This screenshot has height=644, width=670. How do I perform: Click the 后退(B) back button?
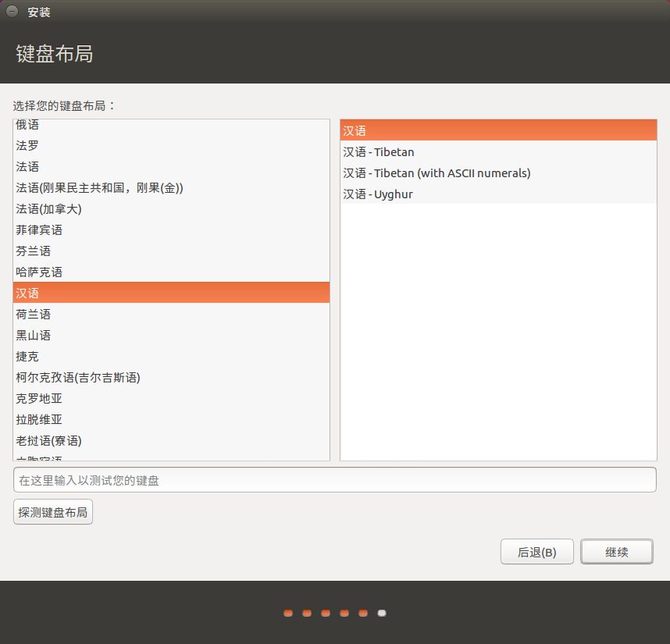click(536, 551)
